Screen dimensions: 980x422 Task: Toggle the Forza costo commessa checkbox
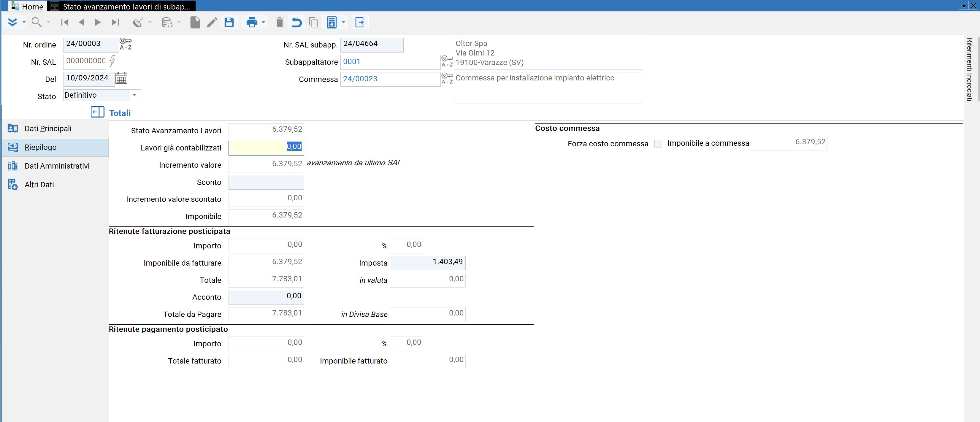[658, 143]
